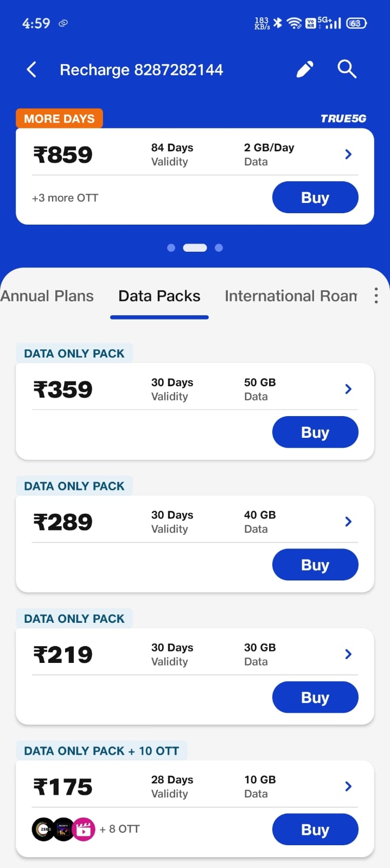Select the third carousel page indicator dot
Image resolution: width=390 pixels, height=868 pixels.
click(x=219, y=247)
